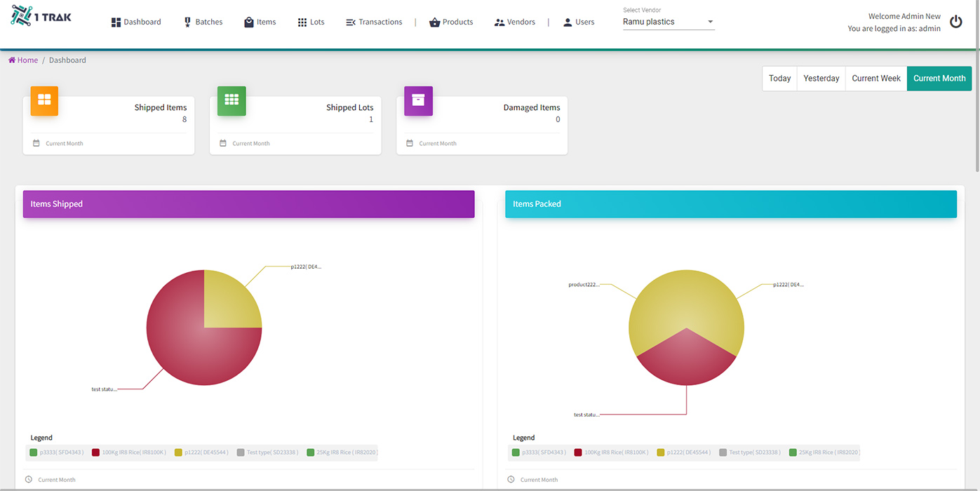Go to Batches in the top navigation

[x=203, y=22]
